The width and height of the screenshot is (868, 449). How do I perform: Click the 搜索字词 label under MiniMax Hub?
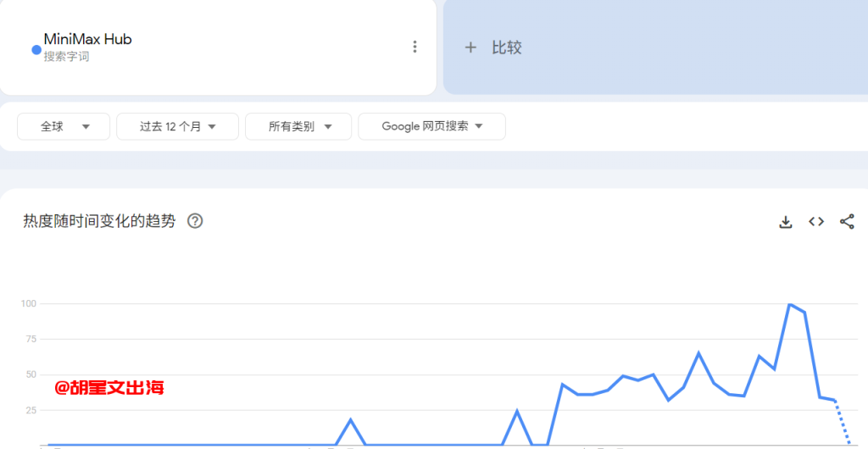66,57
